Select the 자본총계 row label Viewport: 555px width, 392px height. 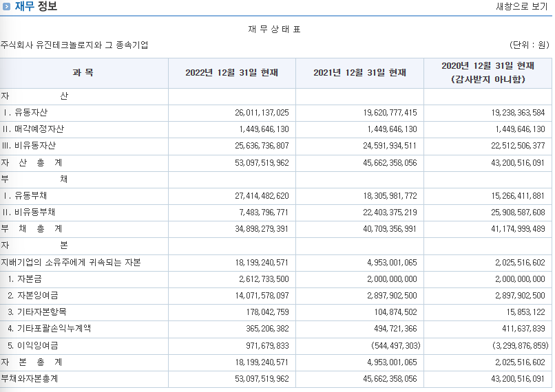point(32,362)
